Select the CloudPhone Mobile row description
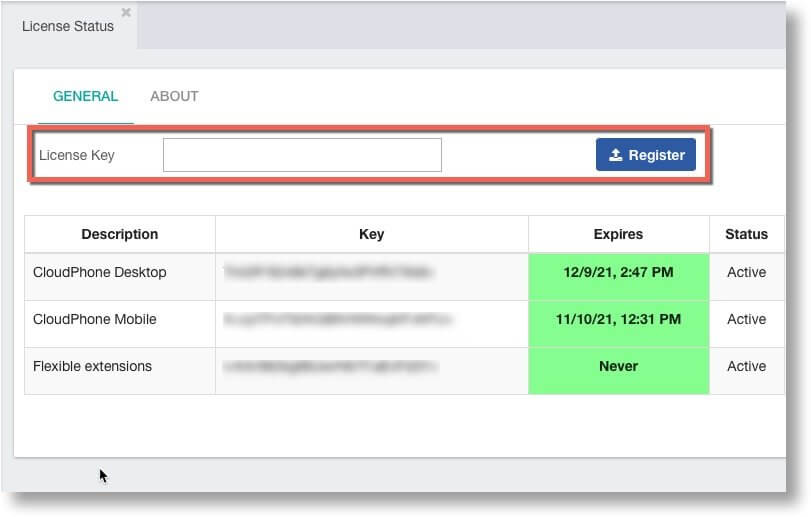The image size is (811, 517). pyautogui.click(x=95, y=320)
